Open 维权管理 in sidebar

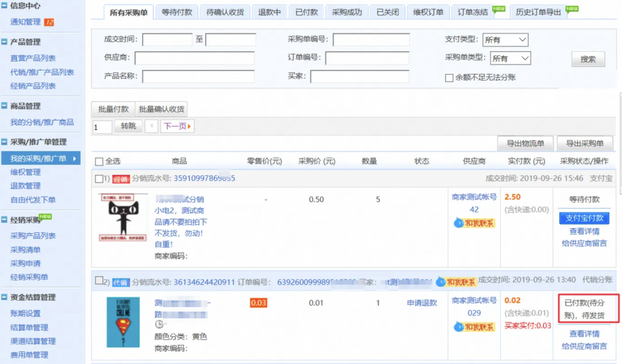pos(26,172)
